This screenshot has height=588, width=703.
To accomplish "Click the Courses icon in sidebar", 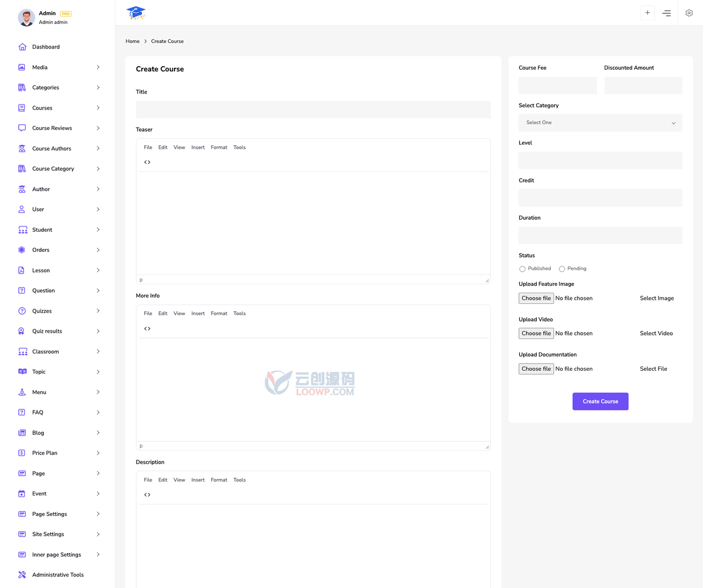I will coord(22,108).
